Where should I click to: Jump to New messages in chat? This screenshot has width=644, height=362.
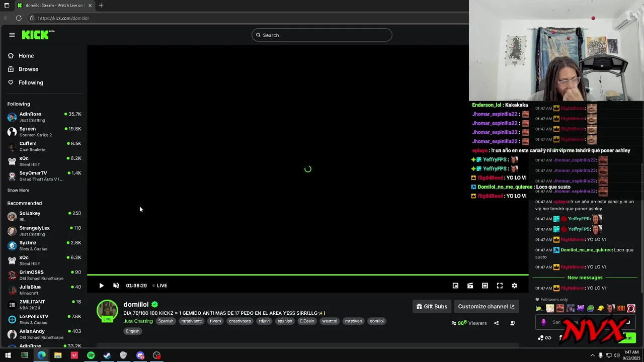coord(585,278)
